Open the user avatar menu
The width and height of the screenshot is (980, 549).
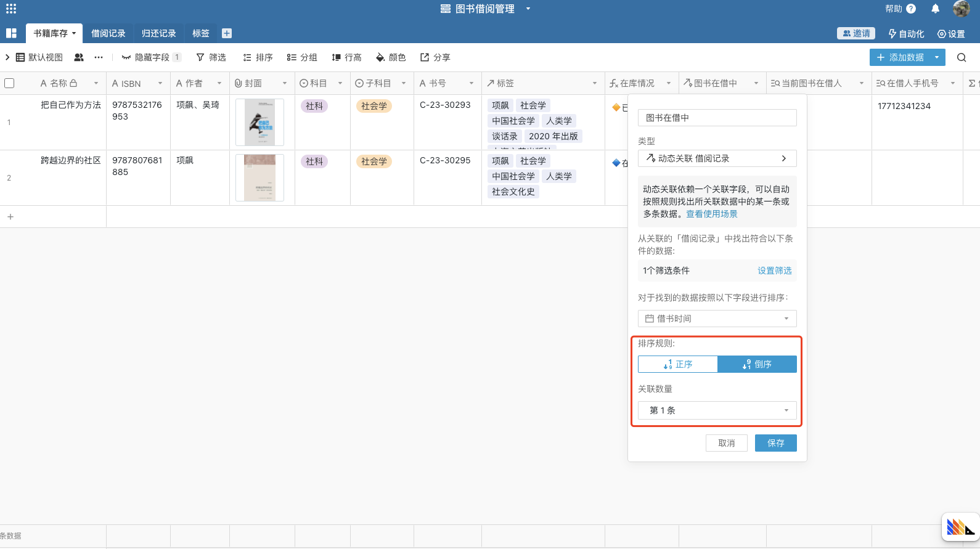(x=961, y=9)
